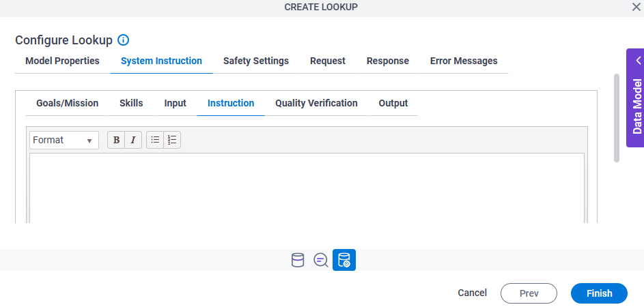
Task: Select the Instruction sub-tab
Action: pyautogui.click(x=231, y=104)
